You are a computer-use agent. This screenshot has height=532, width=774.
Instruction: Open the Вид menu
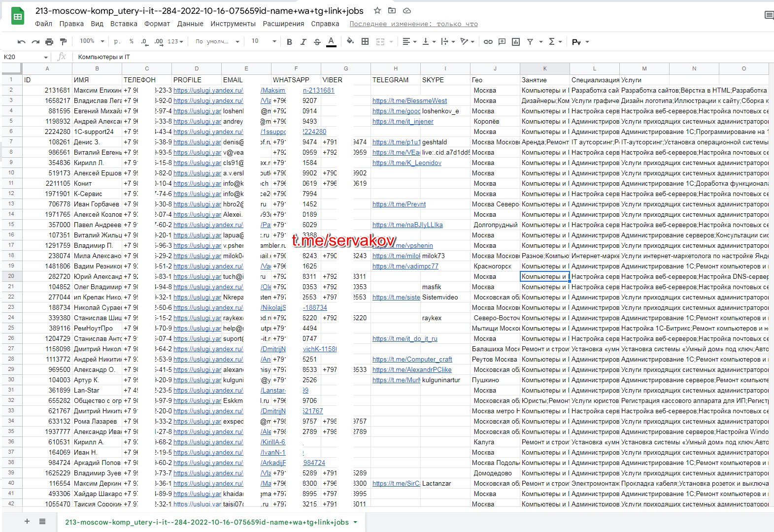click(x=97, y=24)
